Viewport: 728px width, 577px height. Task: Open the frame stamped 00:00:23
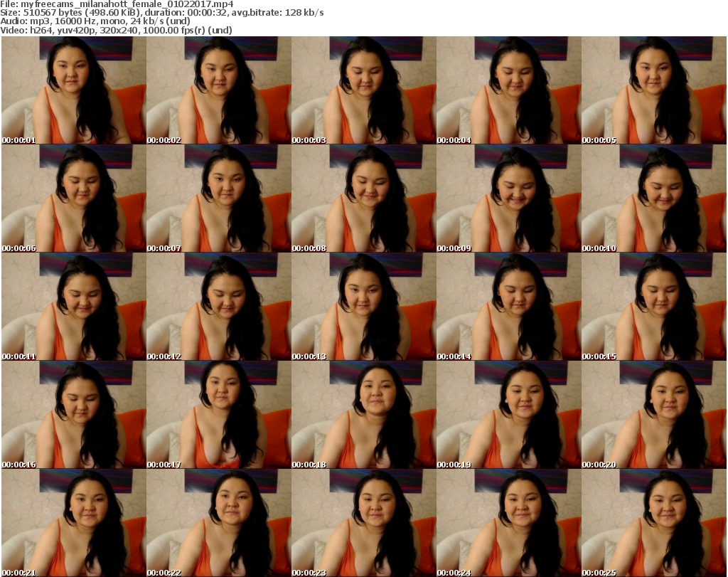[364, 523]
